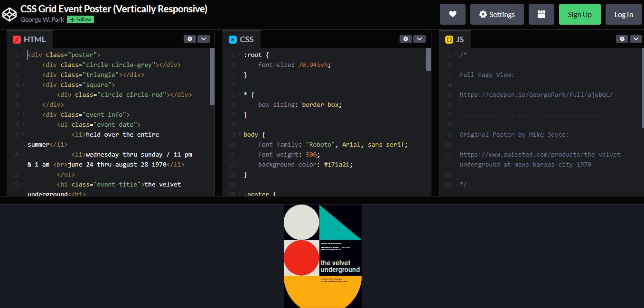Collapse the event-date ul on HTML line 8
Viewport: 644px width, 308px height.
coord(24,125)
